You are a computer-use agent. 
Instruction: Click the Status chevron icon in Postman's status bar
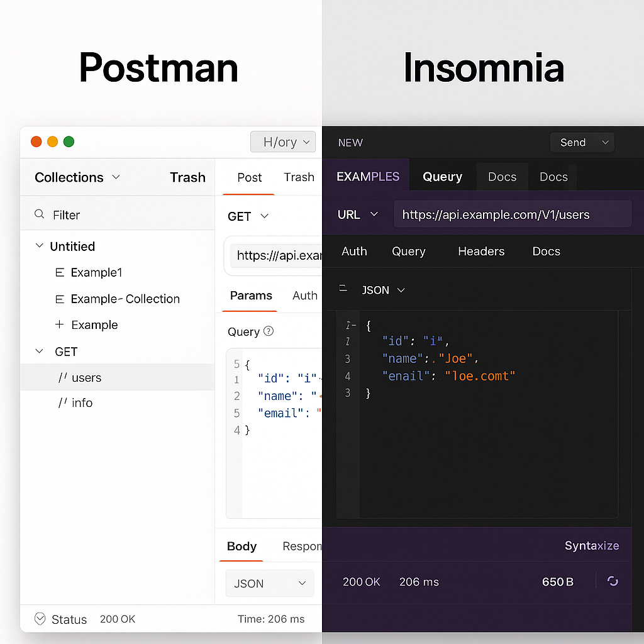pyautogui.click(x=40, y=619)
